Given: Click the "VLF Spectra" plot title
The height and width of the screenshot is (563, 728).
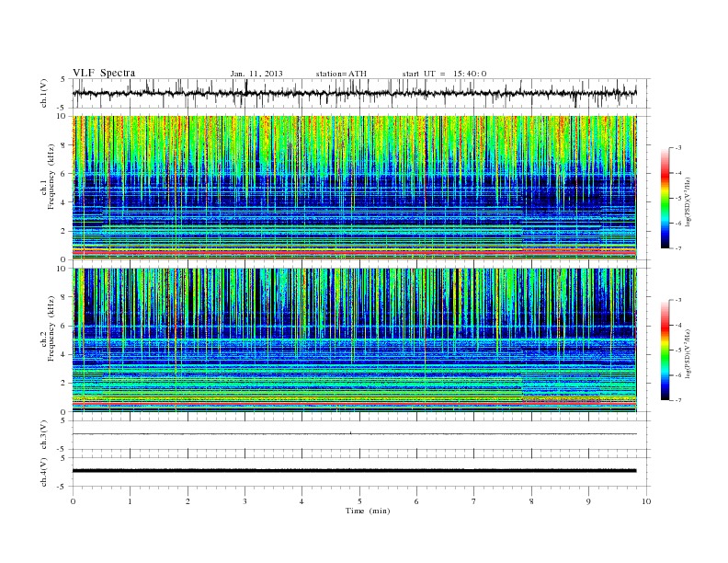Looking at the screenshot, I should coord(104,73).
